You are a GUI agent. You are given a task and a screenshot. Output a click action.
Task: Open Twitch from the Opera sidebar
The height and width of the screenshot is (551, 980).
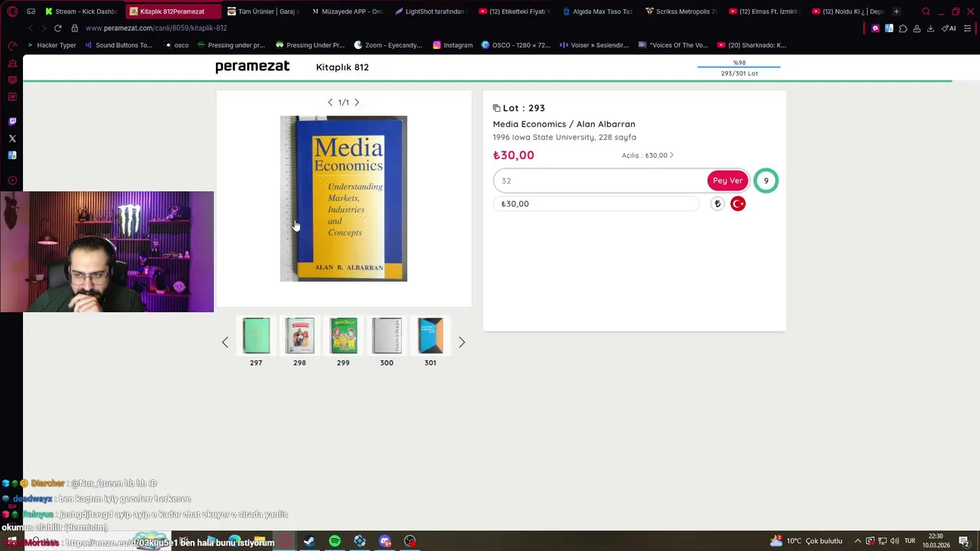[12, 122]
